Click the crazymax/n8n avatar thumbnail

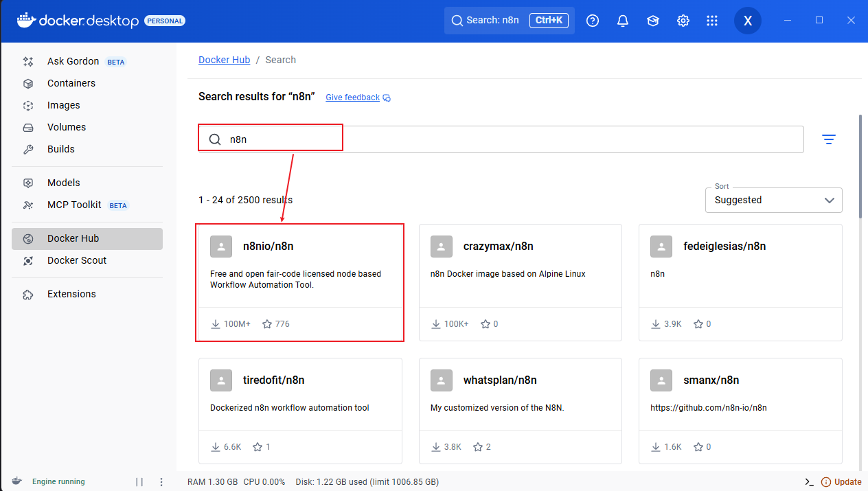point(442,247)
